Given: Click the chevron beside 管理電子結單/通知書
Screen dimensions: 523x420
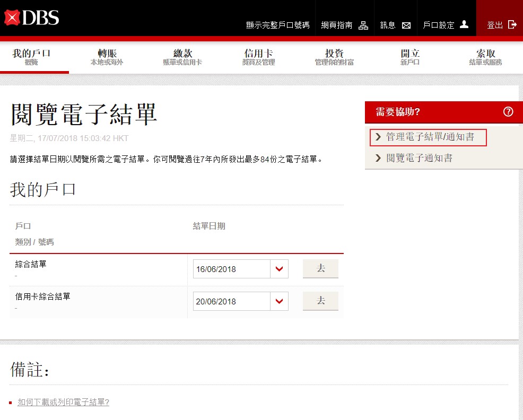Looking at the screenshot, I should tap(378, 137).
